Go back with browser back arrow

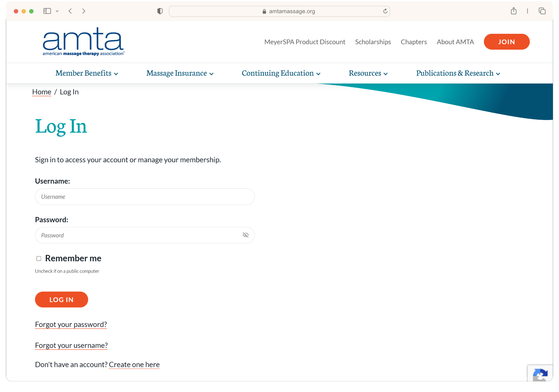coord(70,11)
